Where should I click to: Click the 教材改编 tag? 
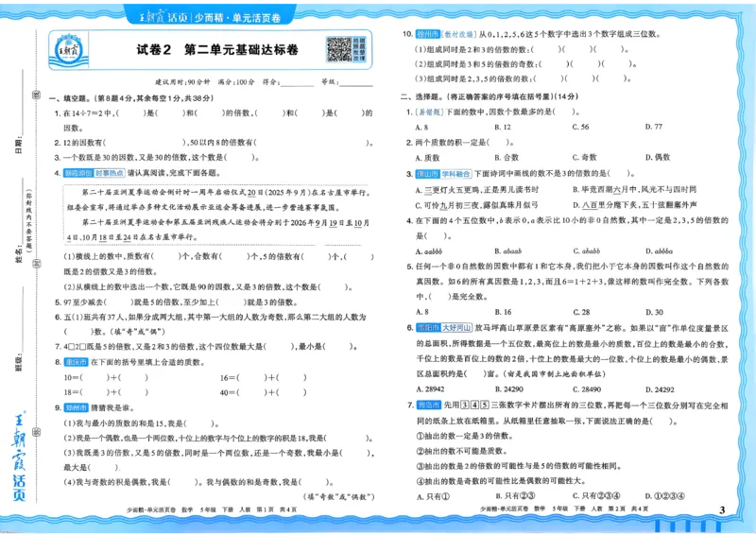tap(459, 34)
